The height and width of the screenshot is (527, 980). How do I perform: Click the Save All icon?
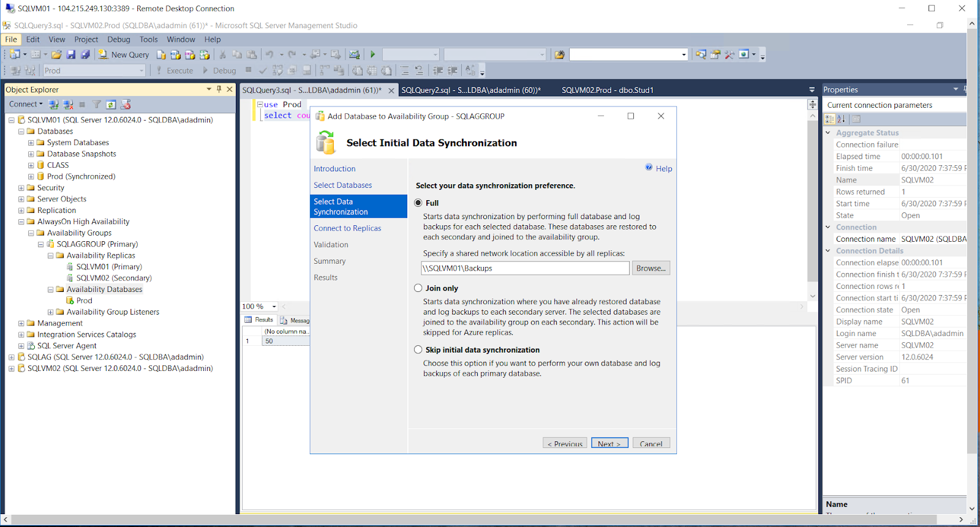[85, 54]
